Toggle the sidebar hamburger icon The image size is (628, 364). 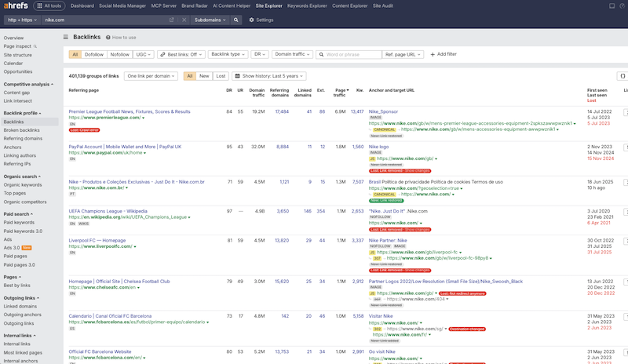tap(66, 37)
